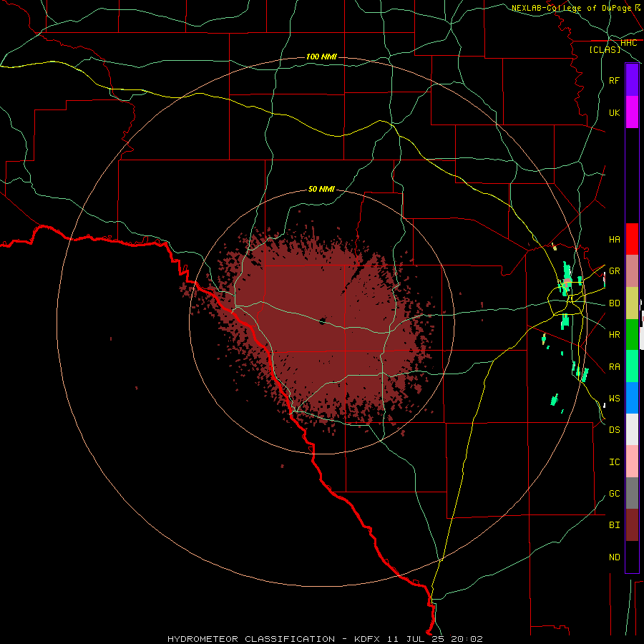644x644 pixels.
Task: Click the WS legend label
Action: (x=614, y=398)
